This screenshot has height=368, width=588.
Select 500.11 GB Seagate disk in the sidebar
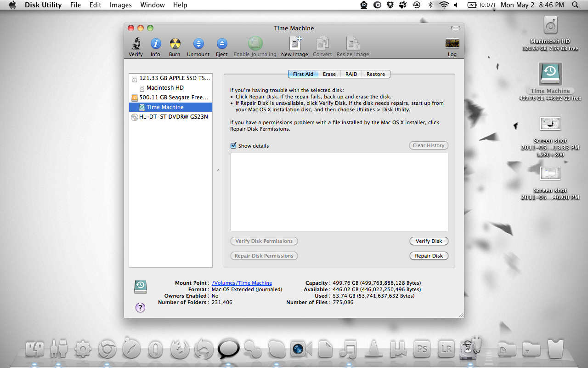(x=171, y=98)
